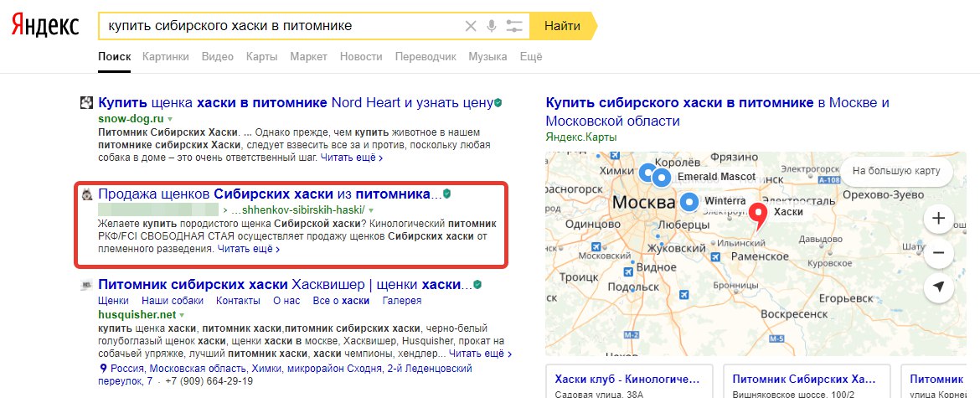Screen dimensions: 980x398
Task: Zoom out the map with minus button
Action: [937, 253]
